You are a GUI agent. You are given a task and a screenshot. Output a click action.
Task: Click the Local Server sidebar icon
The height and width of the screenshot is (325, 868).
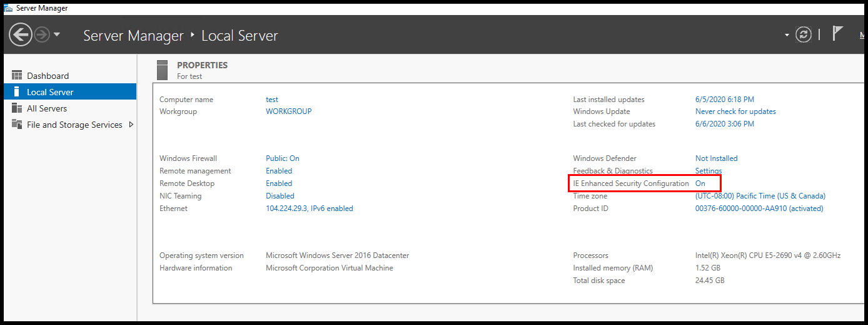point(17,92)
